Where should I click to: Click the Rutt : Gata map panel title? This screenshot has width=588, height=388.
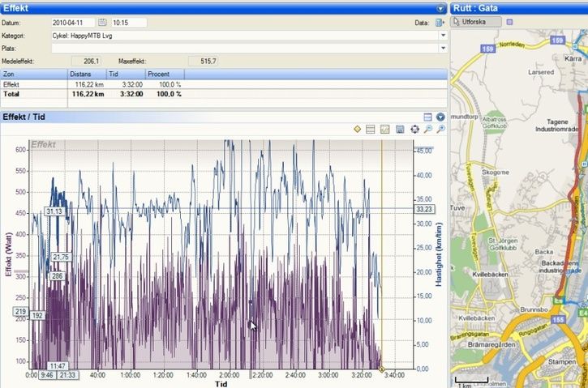pyautogui.click(x=475, y=8)
